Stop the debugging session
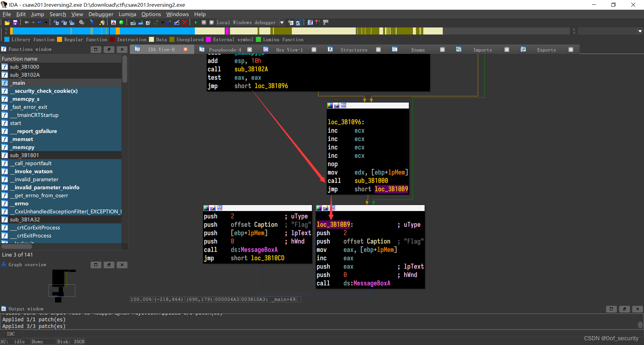 coord(212,22)
